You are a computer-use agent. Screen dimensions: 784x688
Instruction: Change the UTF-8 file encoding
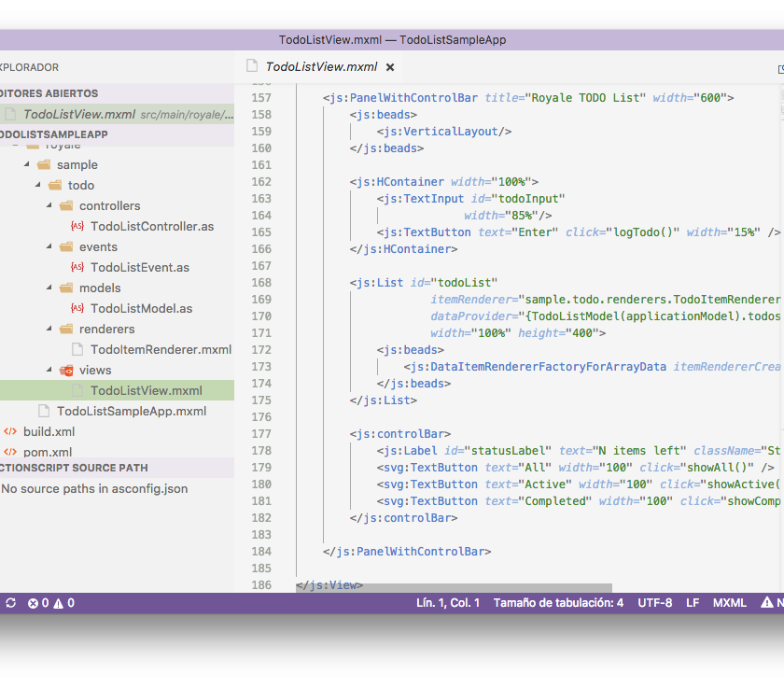click(654, 603)
